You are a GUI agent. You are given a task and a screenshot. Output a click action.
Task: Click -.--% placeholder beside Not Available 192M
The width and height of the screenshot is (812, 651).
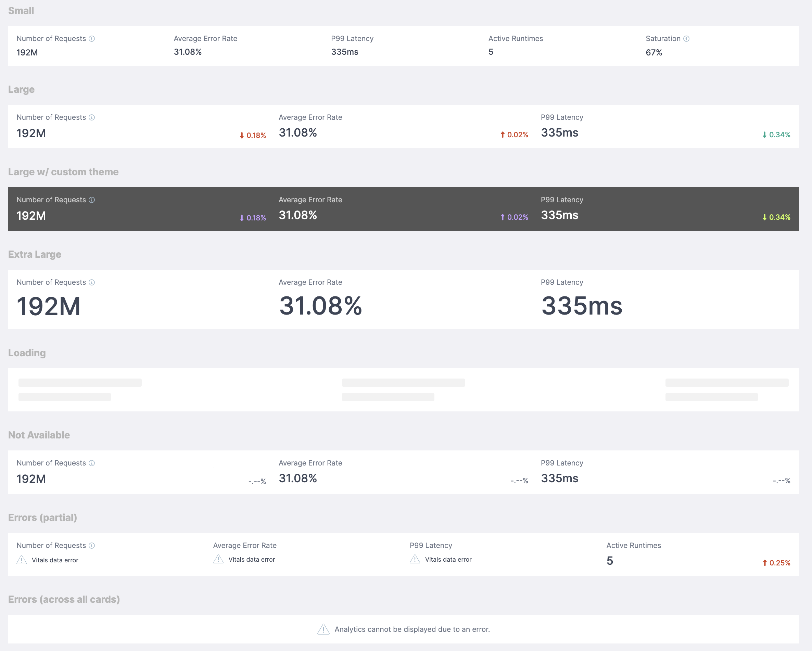pyautogui.click(x=257, y=482)
